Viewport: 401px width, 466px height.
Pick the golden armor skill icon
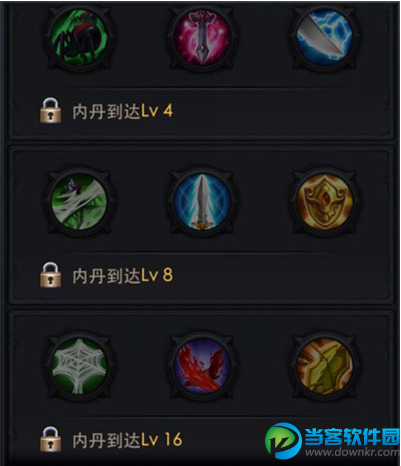[324, 365]
